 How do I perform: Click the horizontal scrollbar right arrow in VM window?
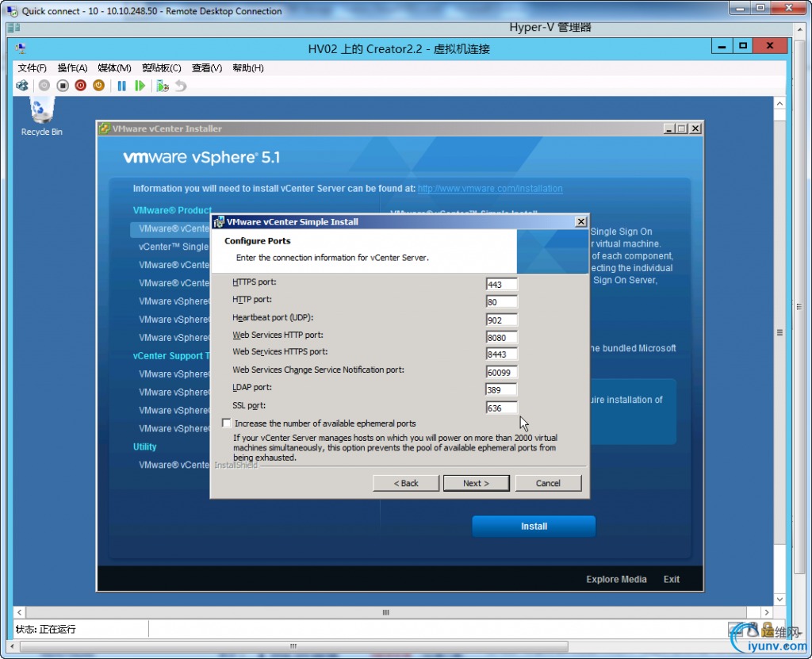767,612
